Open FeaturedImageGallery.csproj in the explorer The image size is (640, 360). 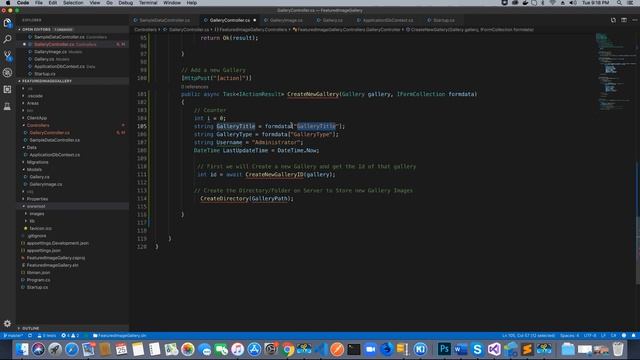coord(56,258)
